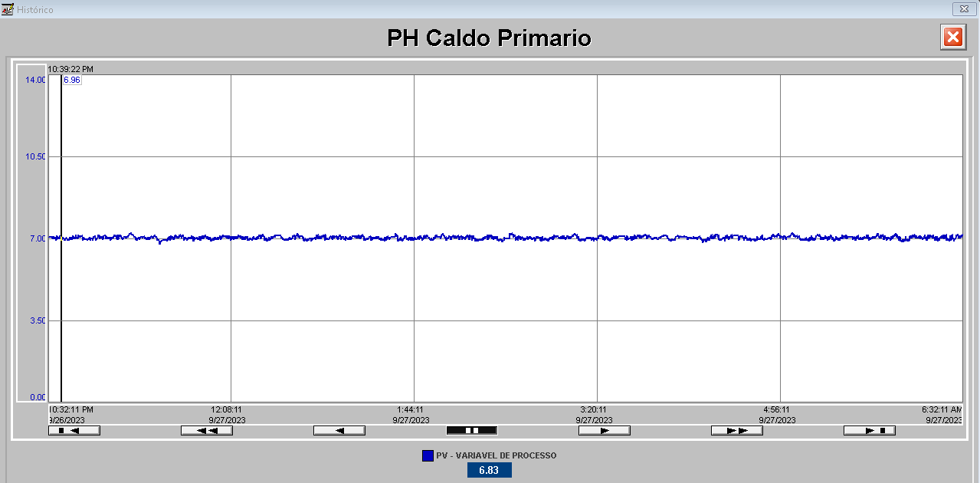Screen dimensions: 980x483
Task: Click the 6.96 cursor value label
Action: [72, 80]
